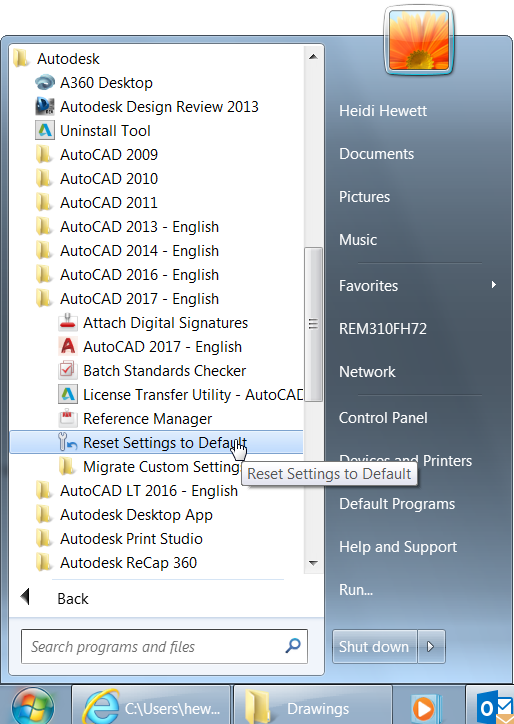Viewport: 514px width, 724px height.
Task: Open Control Panel from Start menu
Action: point(383,418)
